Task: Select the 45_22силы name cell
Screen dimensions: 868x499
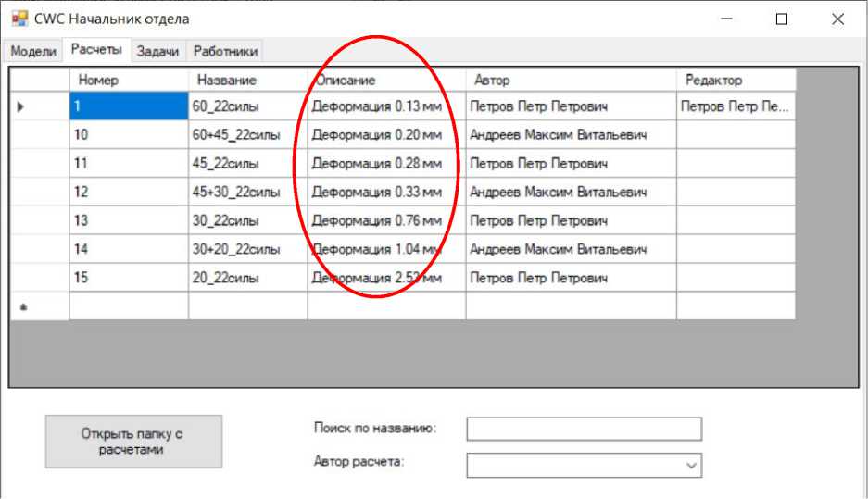Action: coord(247,163)
